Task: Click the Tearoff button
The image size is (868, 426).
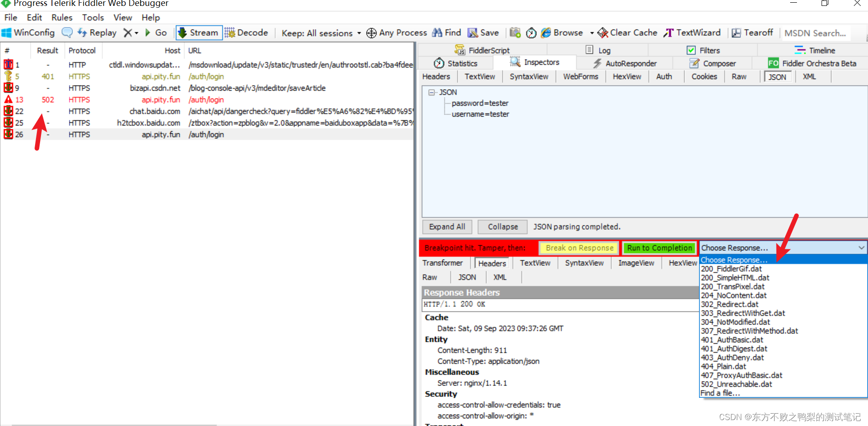Action: pos(752,33)
